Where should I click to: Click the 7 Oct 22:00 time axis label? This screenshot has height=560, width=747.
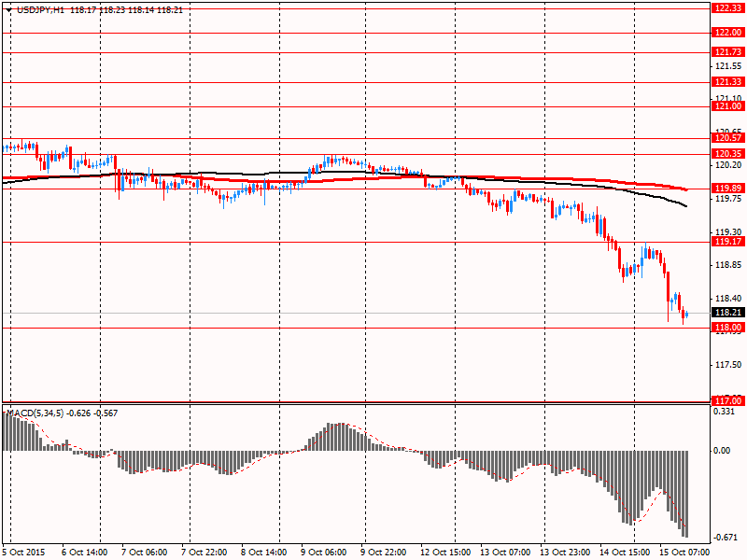(204, 553)
